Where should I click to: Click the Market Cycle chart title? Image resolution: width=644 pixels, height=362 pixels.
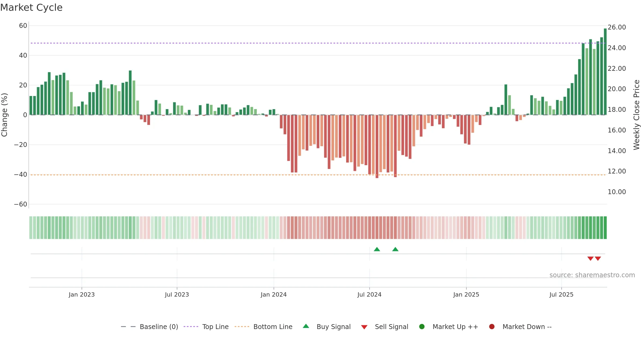(x=31, y=8)
